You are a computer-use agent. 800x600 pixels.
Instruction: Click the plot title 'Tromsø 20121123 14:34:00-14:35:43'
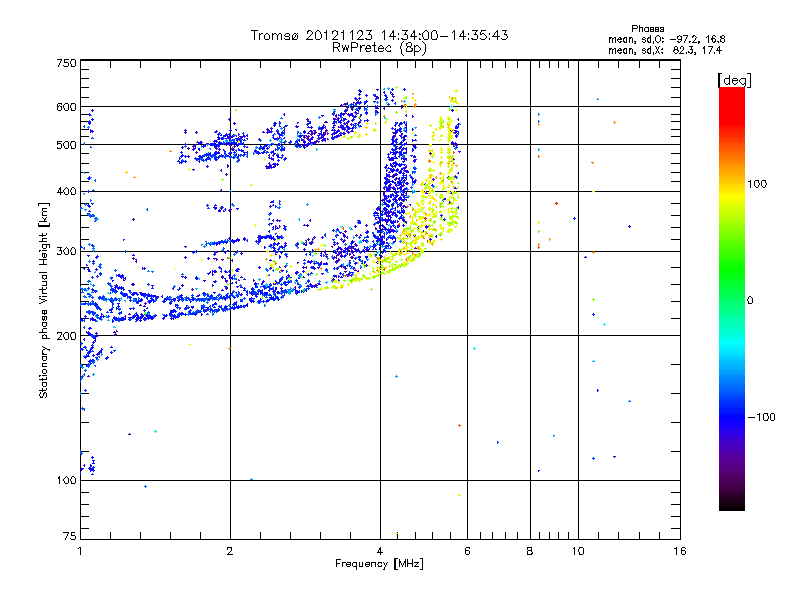(379, 35)
